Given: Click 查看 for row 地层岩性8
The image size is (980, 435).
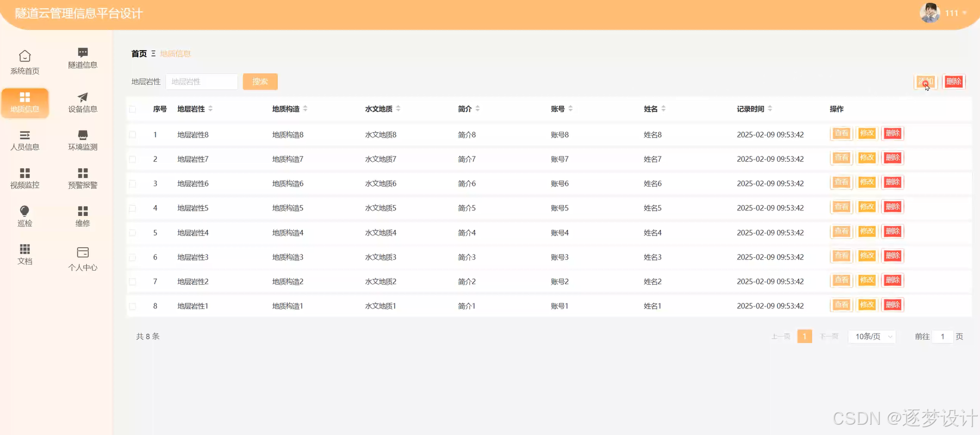Looking at the screenshot, I should (842, 133).
